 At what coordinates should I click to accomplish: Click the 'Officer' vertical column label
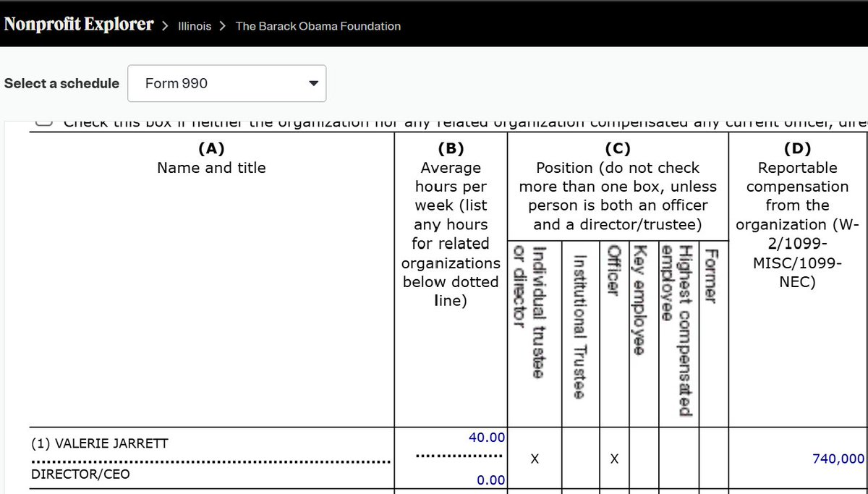pos(613,270)
